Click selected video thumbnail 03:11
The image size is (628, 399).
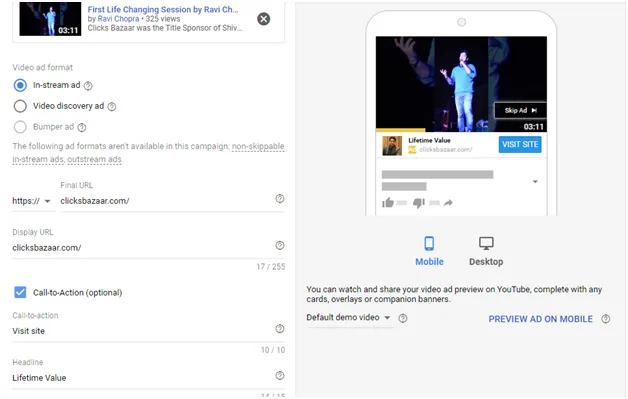pyautogui.click(x=50, y=19)
